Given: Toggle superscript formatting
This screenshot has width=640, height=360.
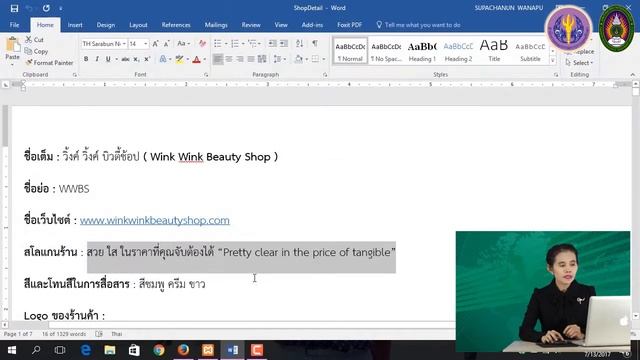Looking at the screenshot, I should pos(147,60).
